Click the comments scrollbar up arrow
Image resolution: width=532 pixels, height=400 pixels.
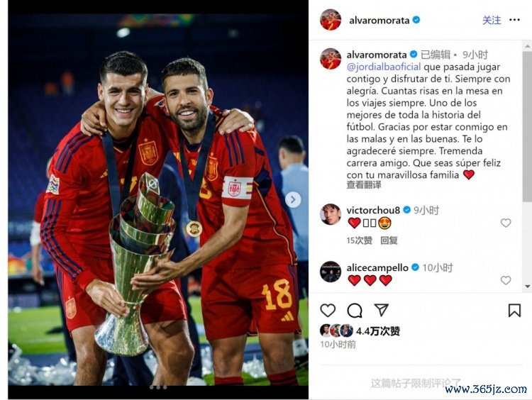[x=528, y=45]
